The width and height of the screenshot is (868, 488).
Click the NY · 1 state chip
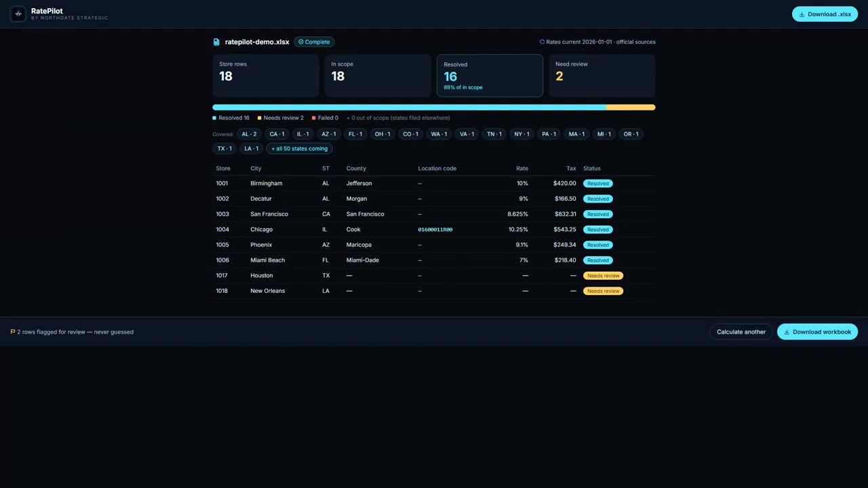(521, 134)
